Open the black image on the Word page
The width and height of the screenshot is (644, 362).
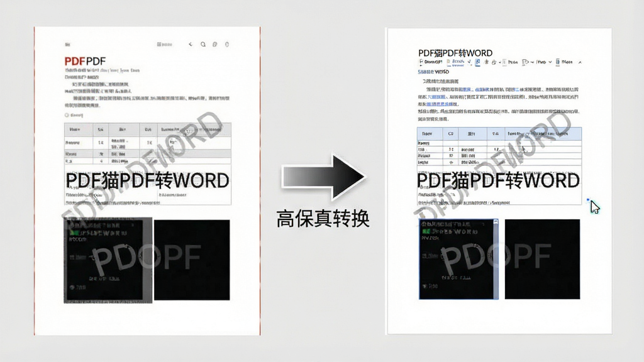542,259
